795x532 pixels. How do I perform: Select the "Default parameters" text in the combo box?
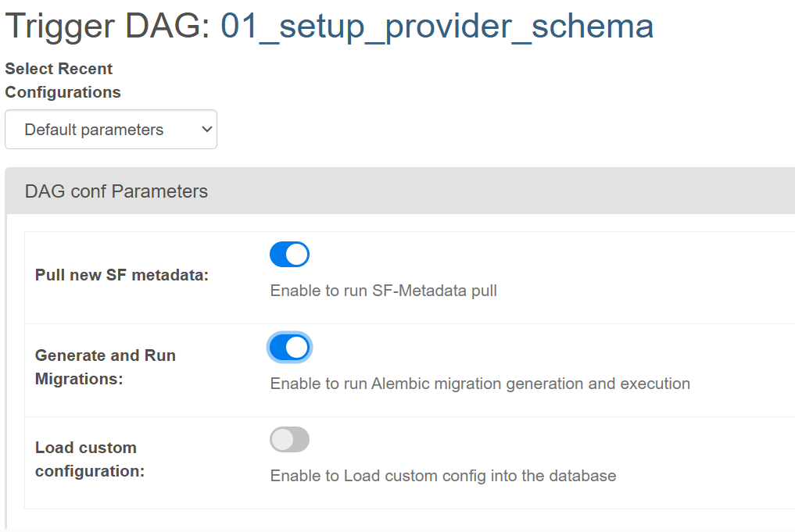(x=94, y=130)
